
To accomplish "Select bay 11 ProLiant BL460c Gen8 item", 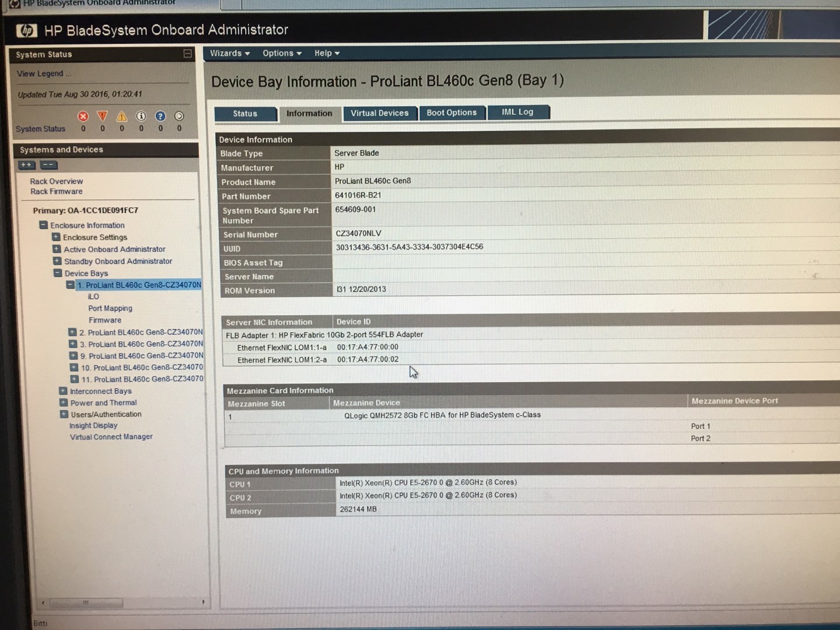I will click(143, 379).
